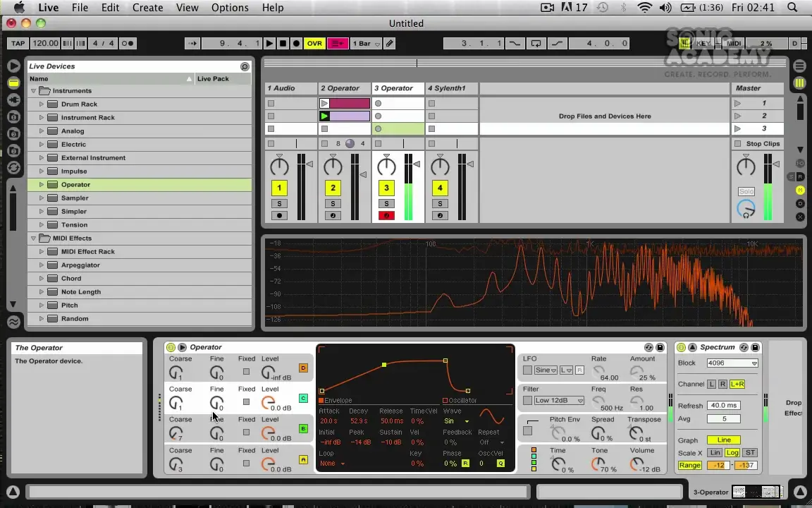Click the transport Stop button
Viewport: 812px width, 508px height.
coord(283,44)
